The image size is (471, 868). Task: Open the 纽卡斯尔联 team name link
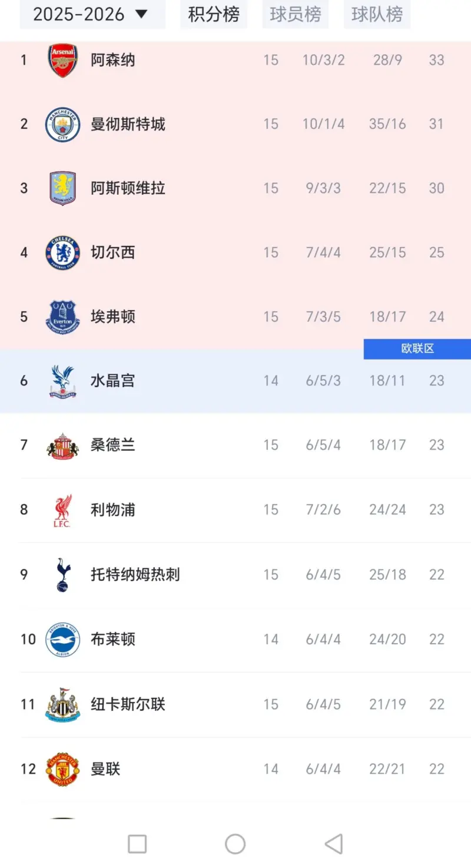click(x=128, y=704)
